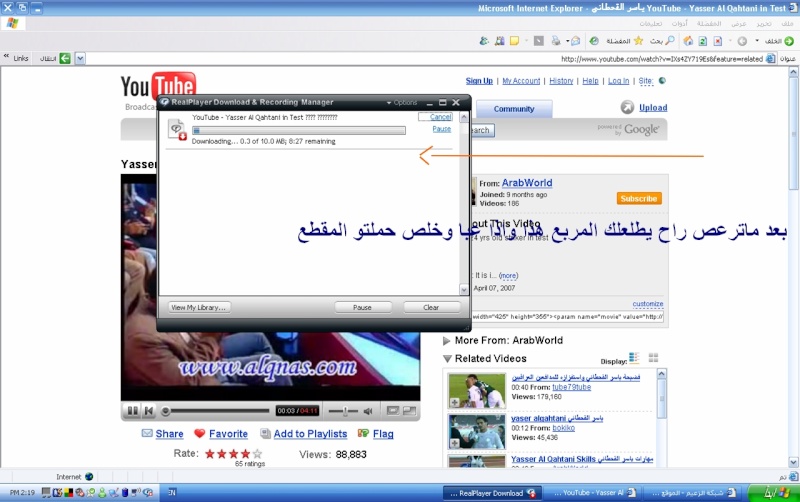This screenshot has width=800, height=502.
Task: Click the Print toolbar icon
Action: point(556,41)
